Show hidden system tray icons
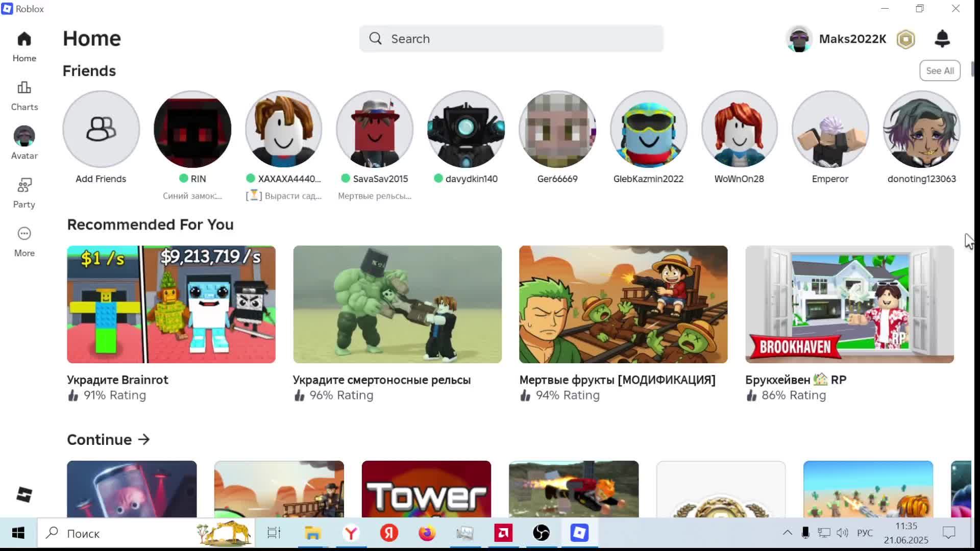 (788, 533)
